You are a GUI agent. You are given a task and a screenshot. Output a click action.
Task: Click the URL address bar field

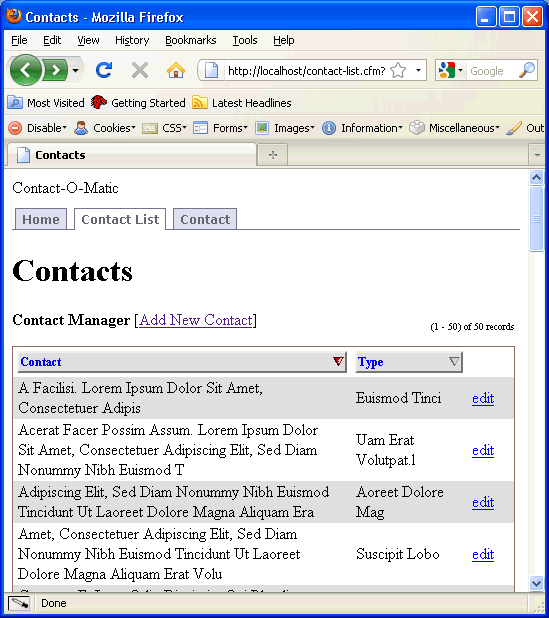(306, 71)
